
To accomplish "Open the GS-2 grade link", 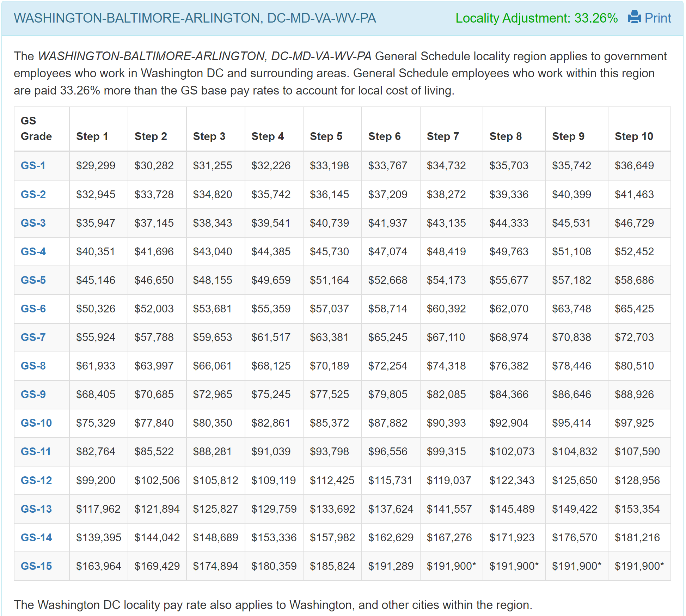I will 33,194.
